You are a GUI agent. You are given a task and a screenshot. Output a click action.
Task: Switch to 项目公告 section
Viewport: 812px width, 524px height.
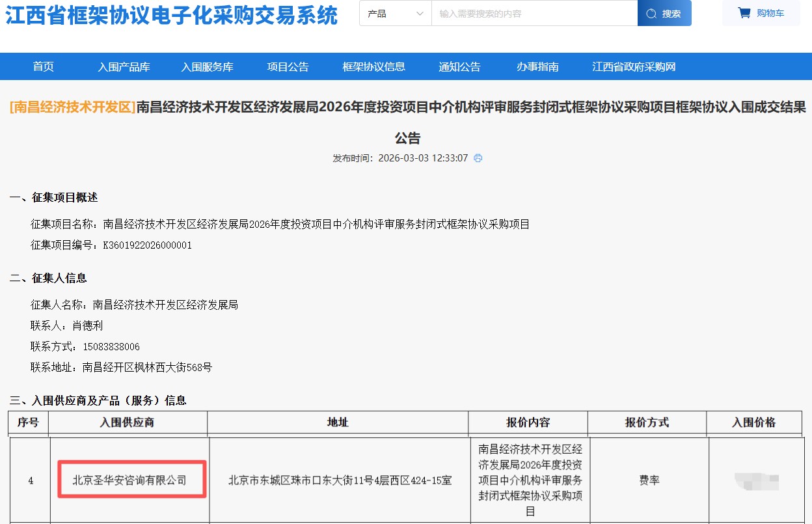(x=288, y=66)
